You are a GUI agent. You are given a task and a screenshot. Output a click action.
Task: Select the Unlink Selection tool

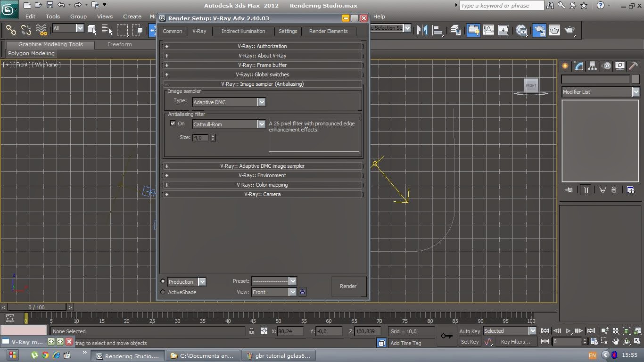click(26, 30)
